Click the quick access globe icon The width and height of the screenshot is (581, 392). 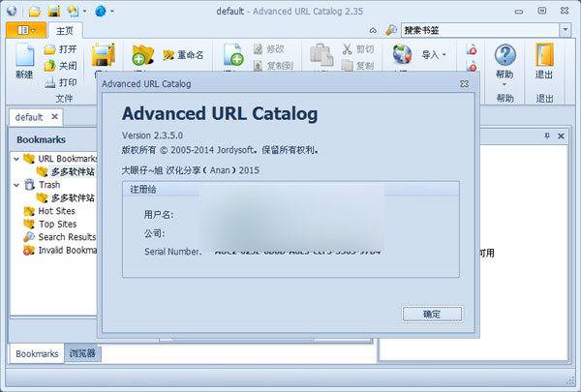tap(100, 12)
